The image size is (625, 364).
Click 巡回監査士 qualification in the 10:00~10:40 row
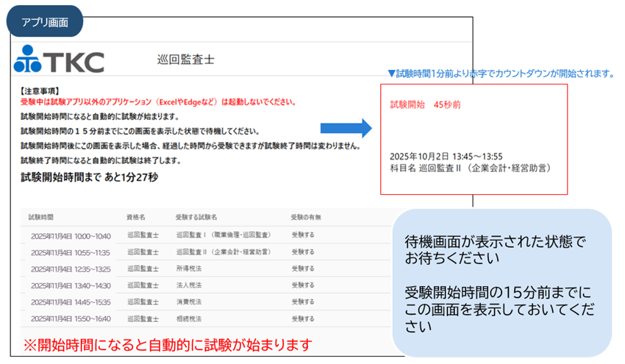[143, 235]
